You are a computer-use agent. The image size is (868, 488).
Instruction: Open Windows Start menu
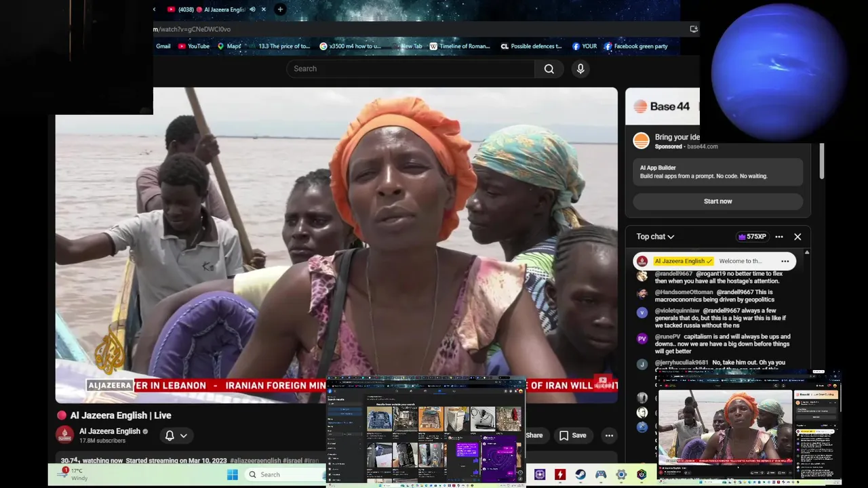click(233, 474)
